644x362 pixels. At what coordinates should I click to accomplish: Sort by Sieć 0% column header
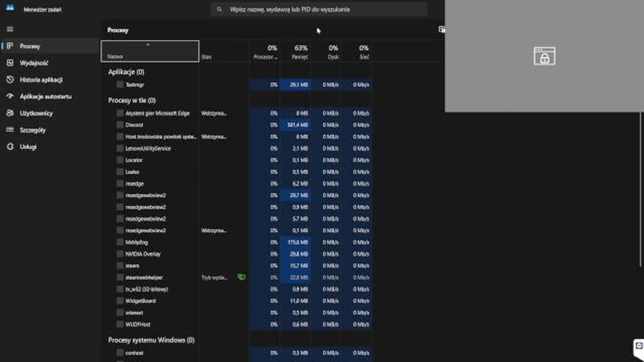(357, 51)
